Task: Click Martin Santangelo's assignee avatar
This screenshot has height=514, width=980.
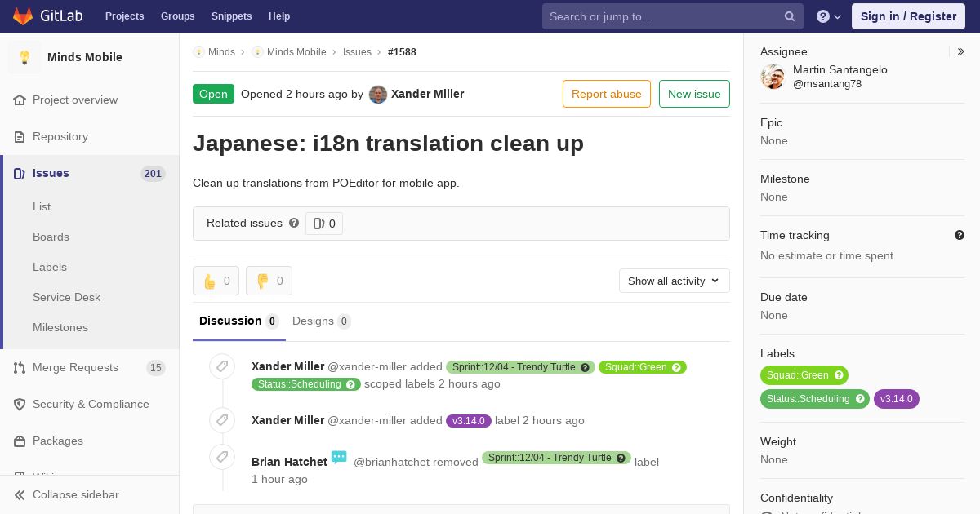Action: click(x=773, y=77)
